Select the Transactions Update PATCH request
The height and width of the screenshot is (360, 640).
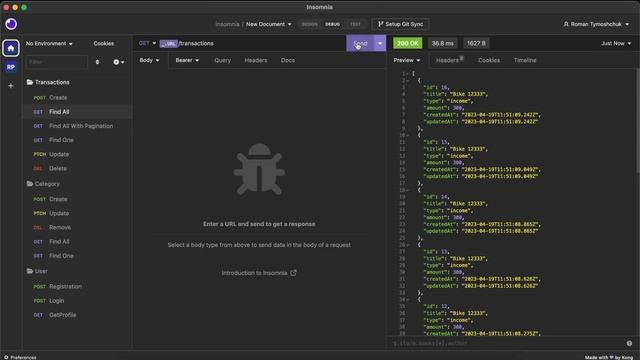[x=77, y=154]
